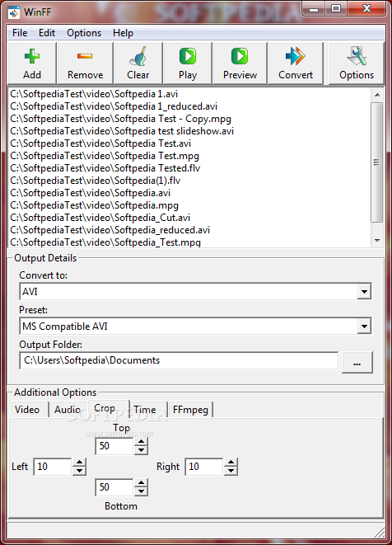Select file Softpedia Test.mpg
This screenshot has width=392, height=545.
click(x=105, y=156)
